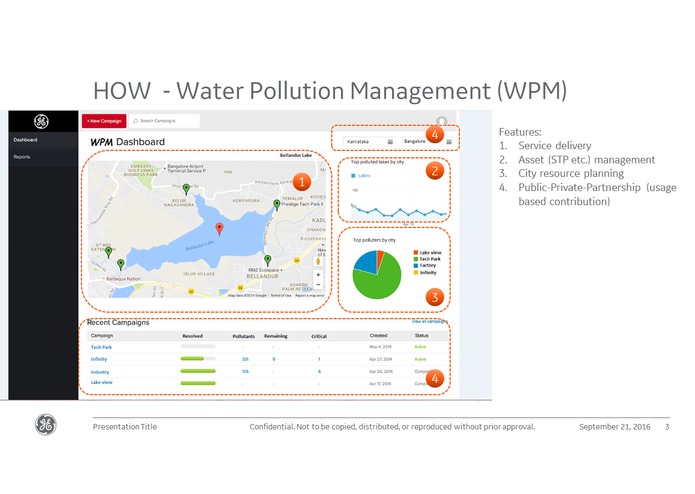Click into the Search Campaigns field
The image size is (695, 494).
(164, 121)
